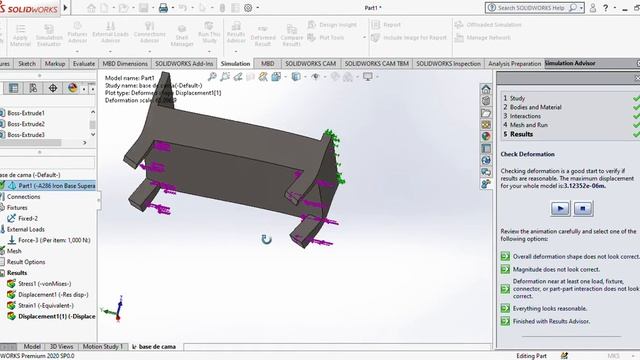Click the SOLIDWORKS Resources home icon in the task pane
Screen dimensions: 640x360
486,89
